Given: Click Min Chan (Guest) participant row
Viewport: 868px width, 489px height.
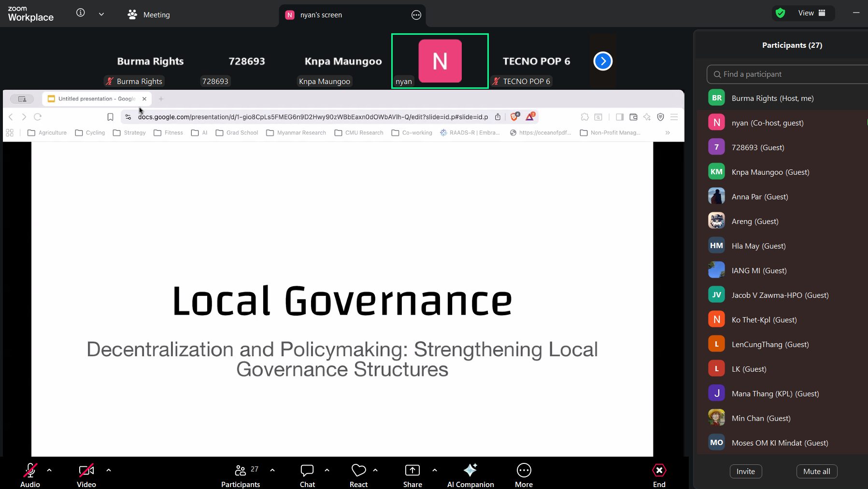Looking at the screenshot, I should pos(783,418).
